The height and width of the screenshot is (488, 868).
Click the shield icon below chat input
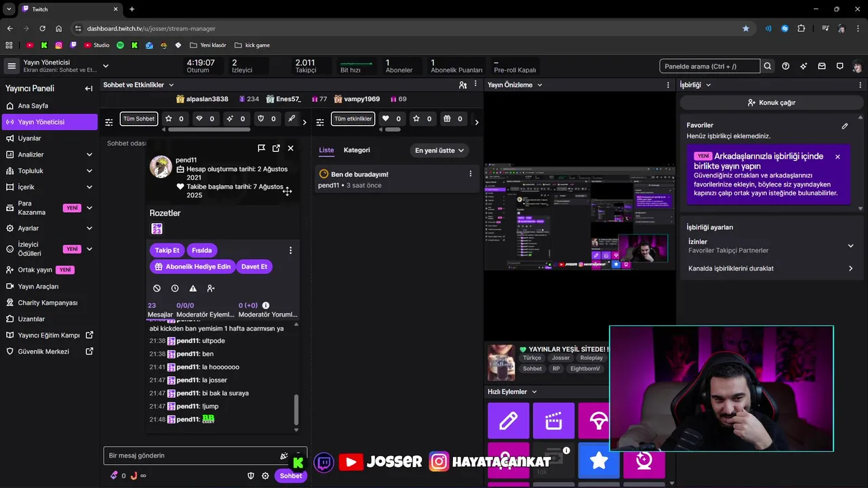click(x=250, y=476)
